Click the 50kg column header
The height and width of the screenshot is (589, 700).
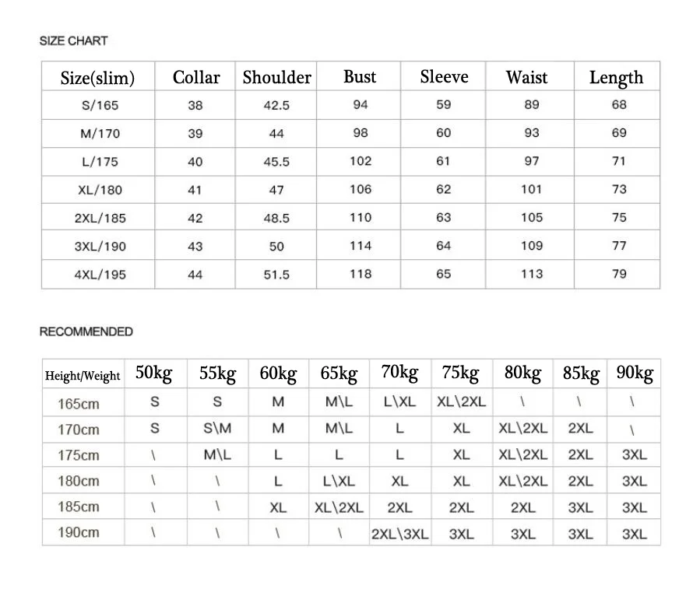(x=153, y=373)
